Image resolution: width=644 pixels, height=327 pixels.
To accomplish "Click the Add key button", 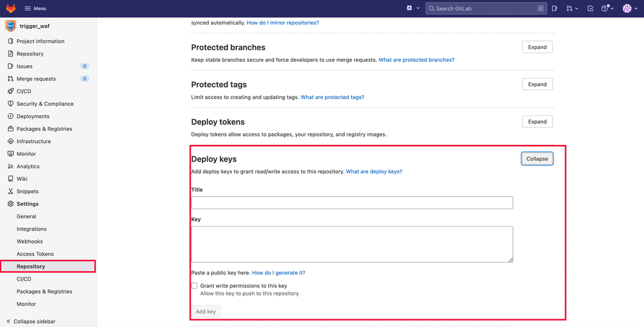I will 206,312.
